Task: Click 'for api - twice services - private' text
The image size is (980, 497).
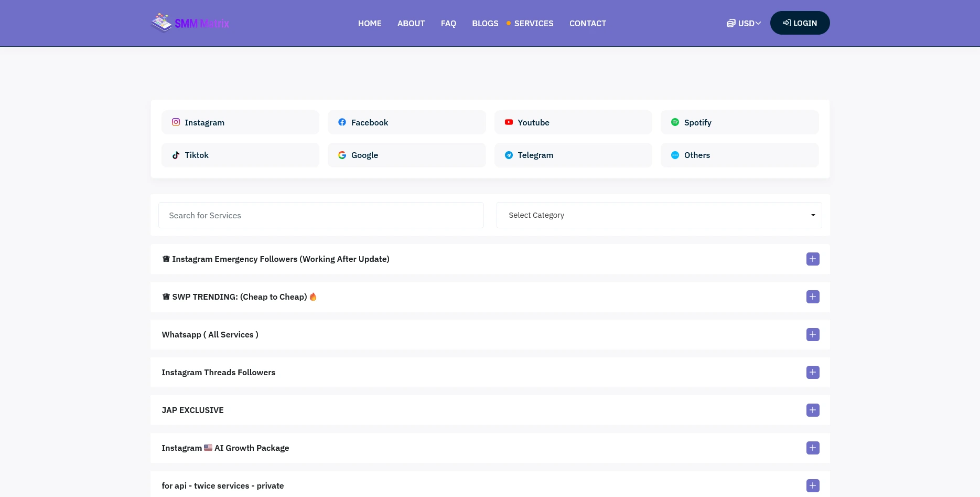Action: [223, 485]
